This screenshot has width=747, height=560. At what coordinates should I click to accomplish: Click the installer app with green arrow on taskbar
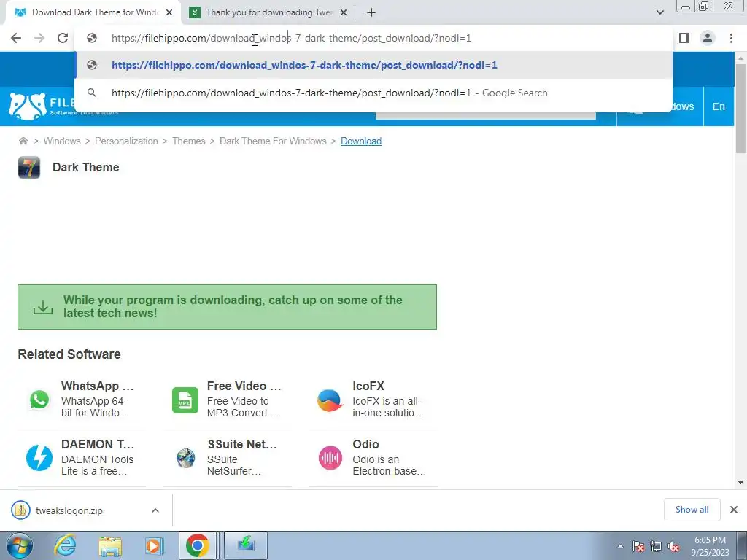click(246, 545)
